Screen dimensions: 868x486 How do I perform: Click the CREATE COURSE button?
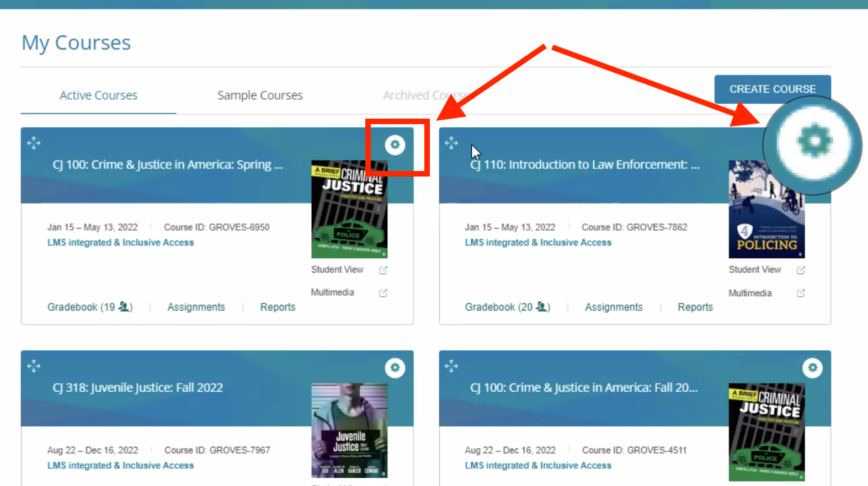773,89
